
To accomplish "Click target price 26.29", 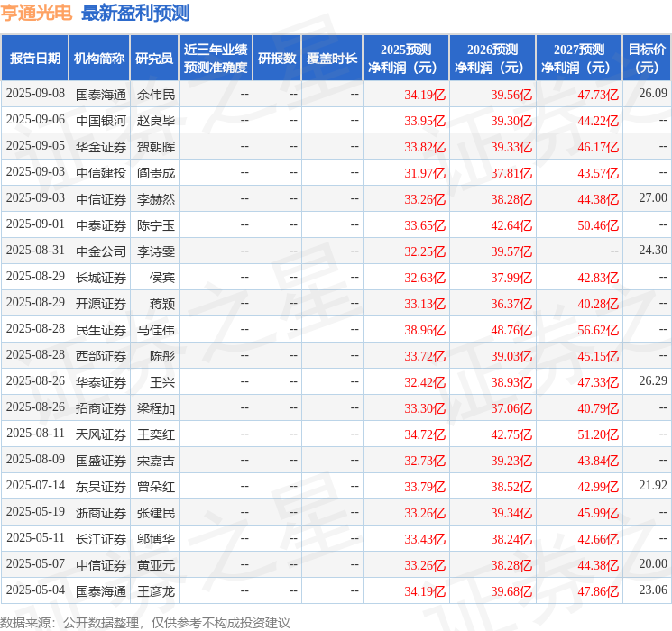I will click(x=653, y=380).
